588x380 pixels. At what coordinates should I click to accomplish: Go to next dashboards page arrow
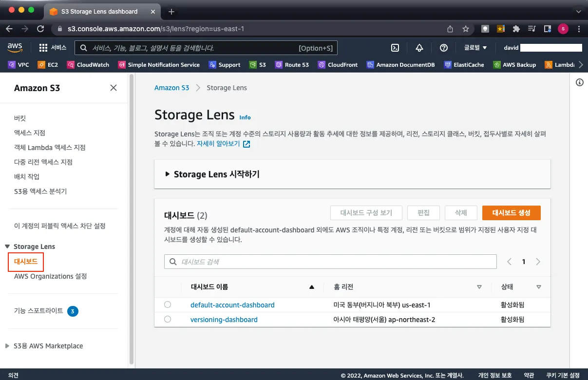click(x=538, y=262)
